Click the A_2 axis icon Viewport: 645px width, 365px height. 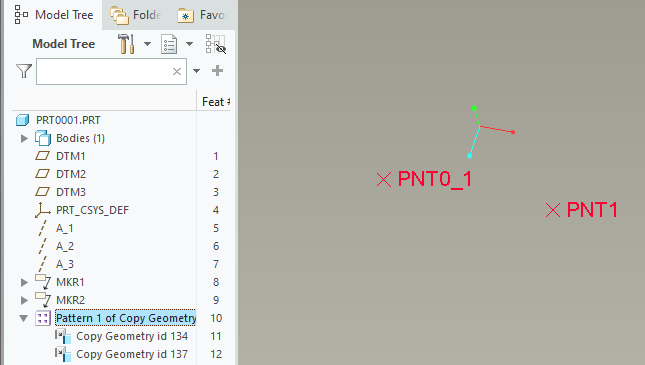(42, 246)
